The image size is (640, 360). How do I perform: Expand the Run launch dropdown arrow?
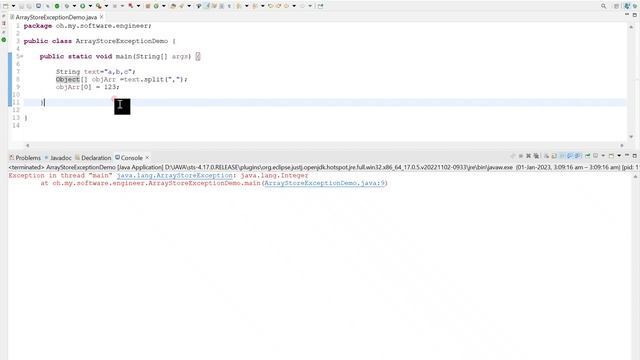pos(90,6)
